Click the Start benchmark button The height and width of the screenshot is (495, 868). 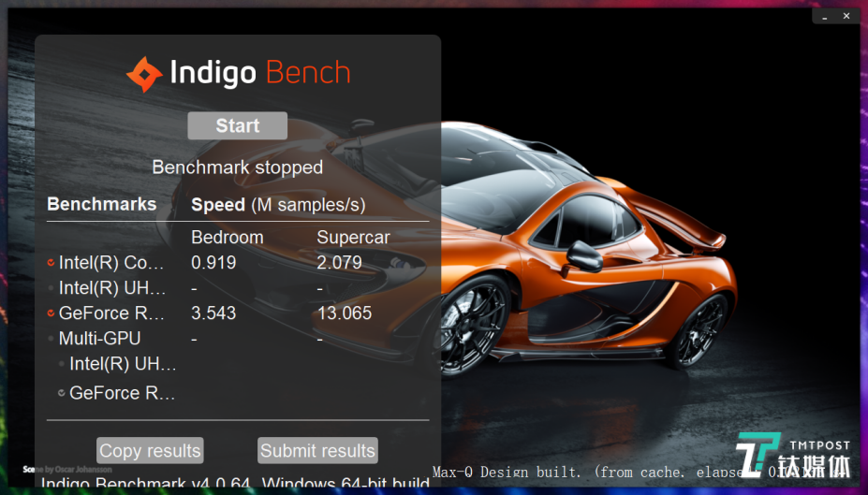237,125
